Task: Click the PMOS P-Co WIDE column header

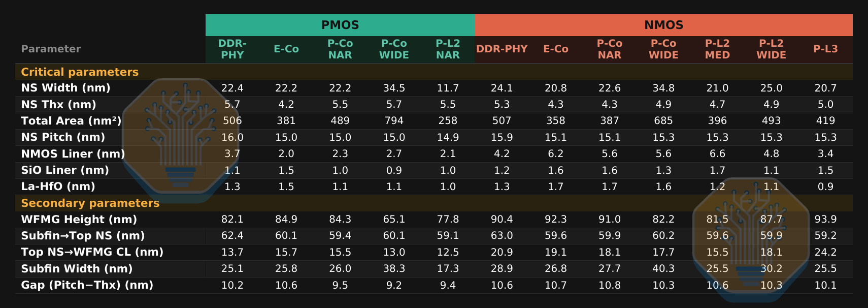Action: pyautogui.click(x=394, y=49)
